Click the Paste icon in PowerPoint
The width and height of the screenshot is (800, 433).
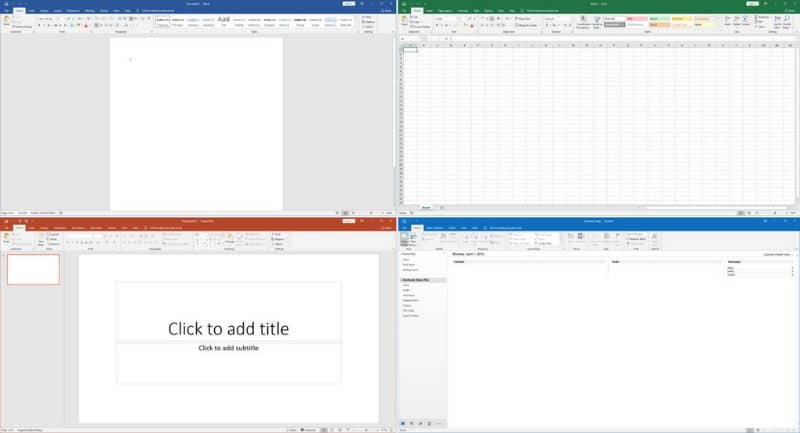click(6, 238)
